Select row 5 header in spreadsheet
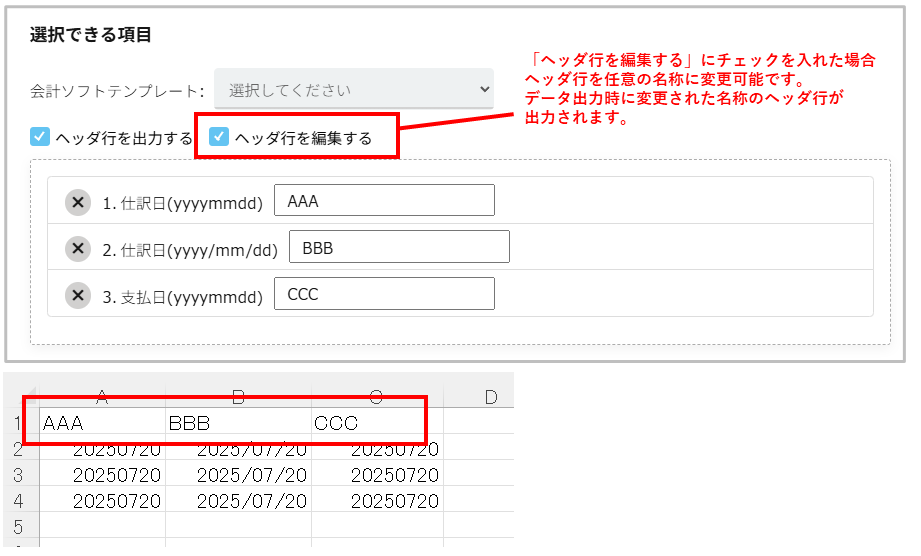The width and height of the screenshot is (921, 556). point(18,527)
